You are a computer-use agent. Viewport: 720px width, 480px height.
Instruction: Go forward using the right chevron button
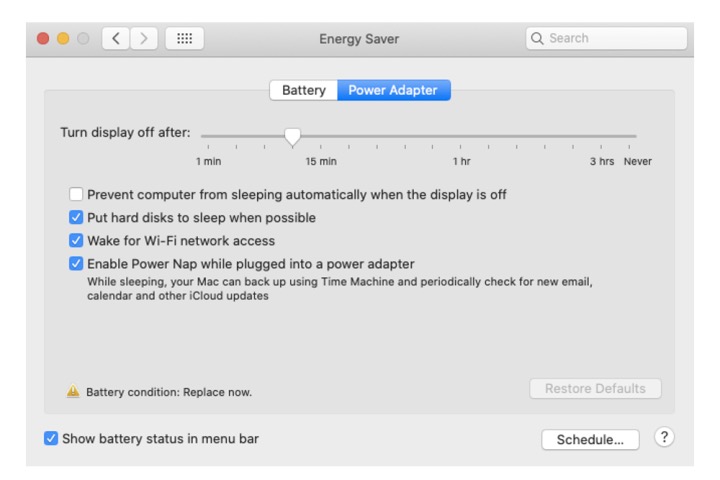pos(144,39)
